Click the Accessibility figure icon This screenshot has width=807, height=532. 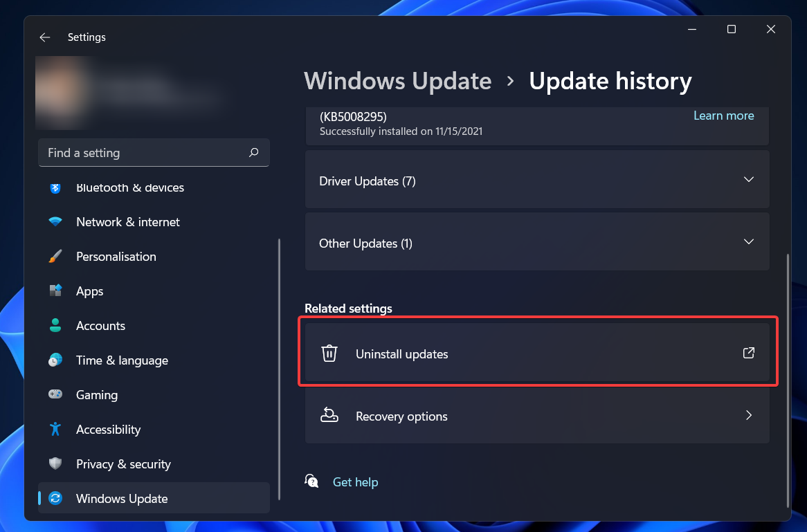pyautogui.click(x=55, y=429)
